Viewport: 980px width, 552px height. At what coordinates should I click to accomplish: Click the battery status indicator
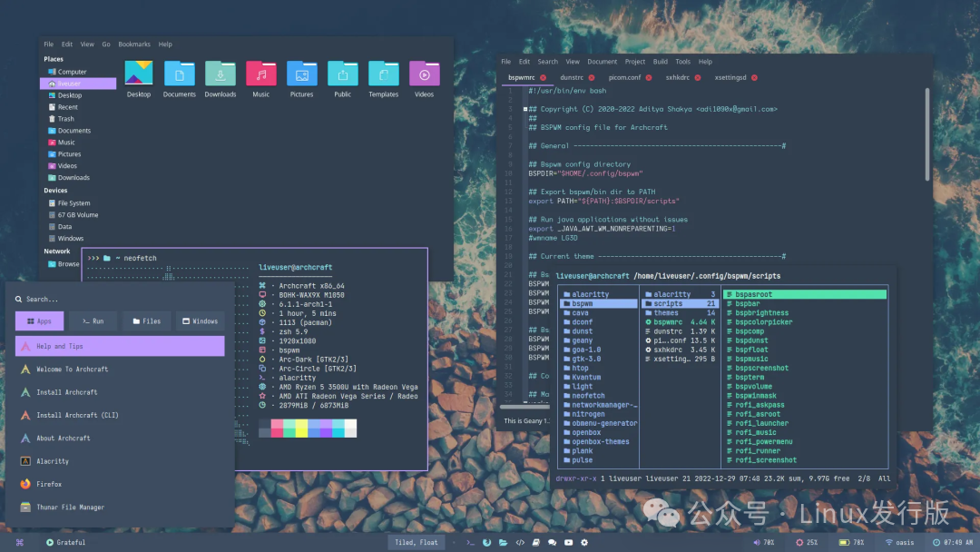850,541
